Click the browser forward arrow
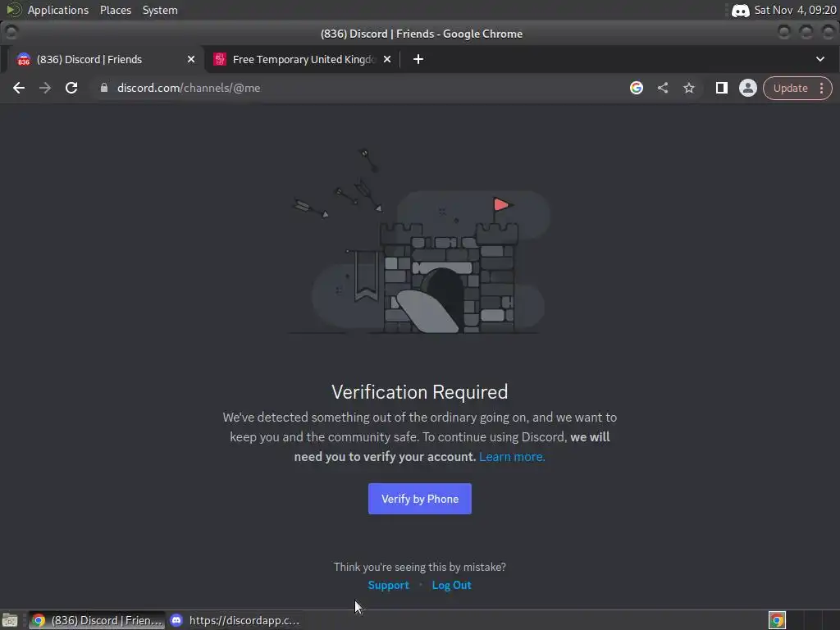The height and width of the screenshot is (630, 840). (x=45, y=88)
